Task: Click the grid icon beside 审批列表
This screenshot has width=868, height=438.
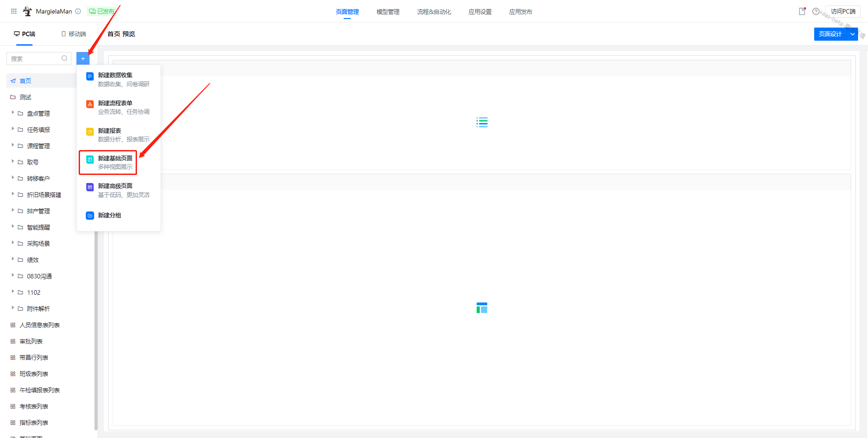Action: coord(13,341)
